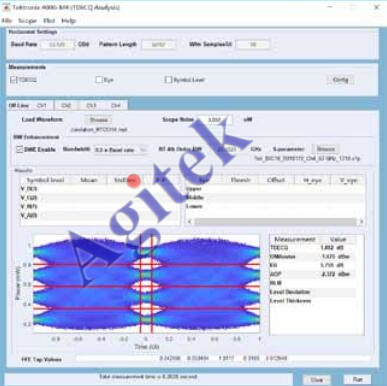Viewport: 387px width, 386px height.
Task: Expand the Bandwidth baud rate dropdown
Action: point(143,150)
